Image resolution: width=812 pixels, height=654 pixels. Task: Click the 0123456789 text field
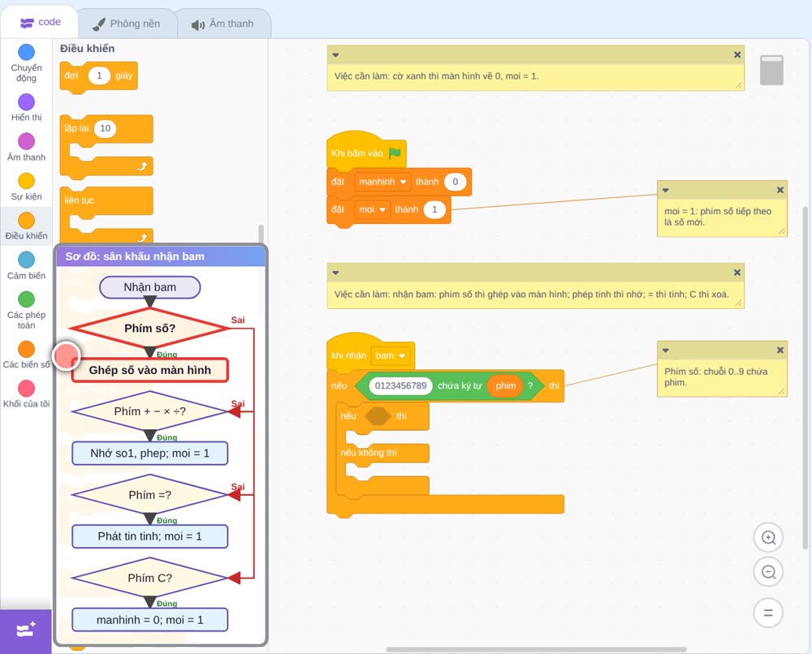[400, 385]
